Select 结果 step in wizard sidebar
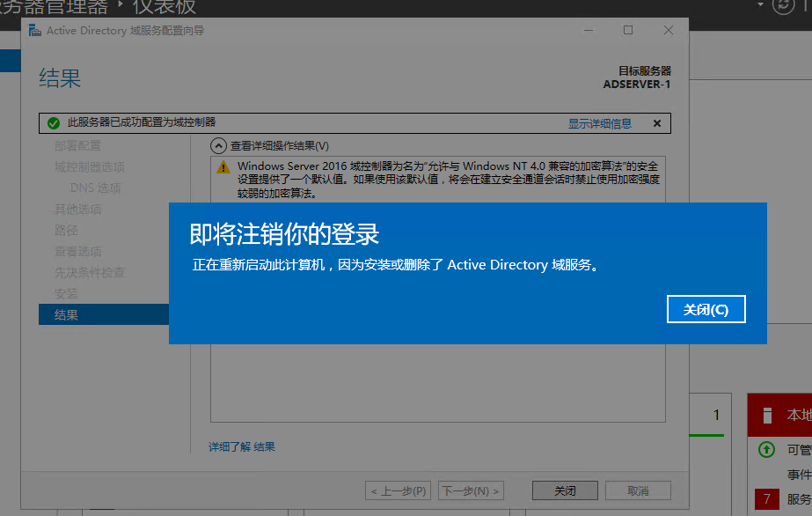This screenshot has width=812, height=516. [x=104, y=314]
